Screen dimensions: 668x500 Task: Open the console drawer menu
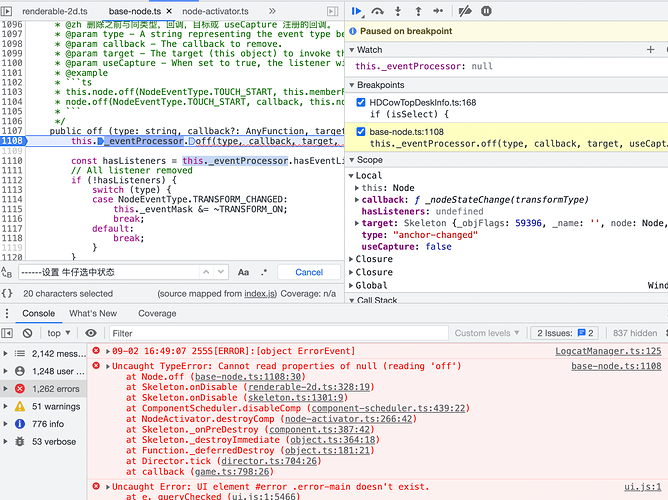pos(7,313)
